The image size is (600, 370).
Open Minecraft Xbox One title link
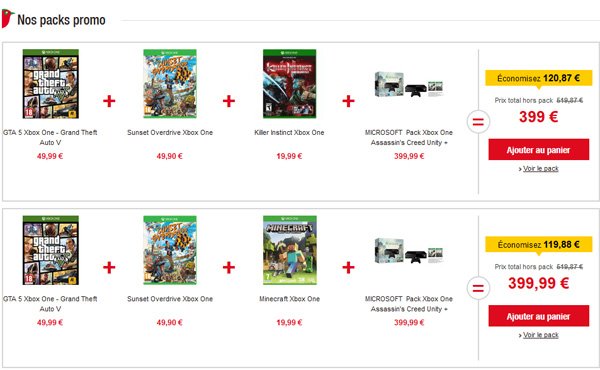coord(289,299)
